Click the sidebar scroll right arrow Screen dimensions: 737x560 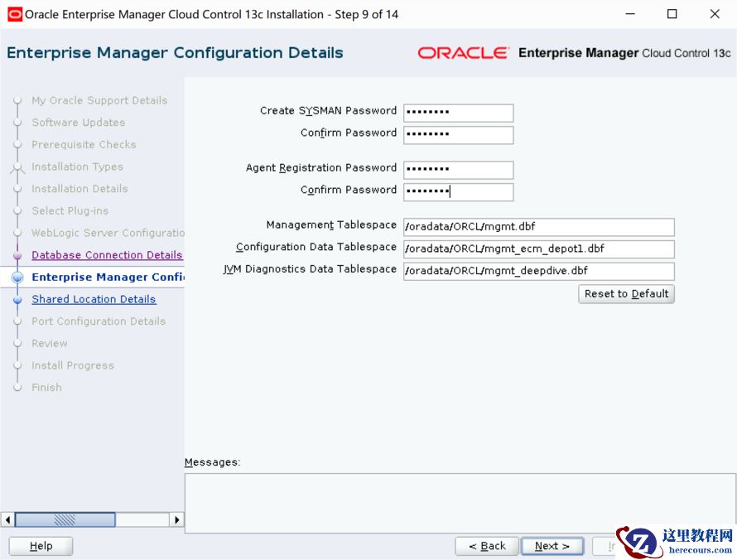pyautogui.click(x=176, y=519)
